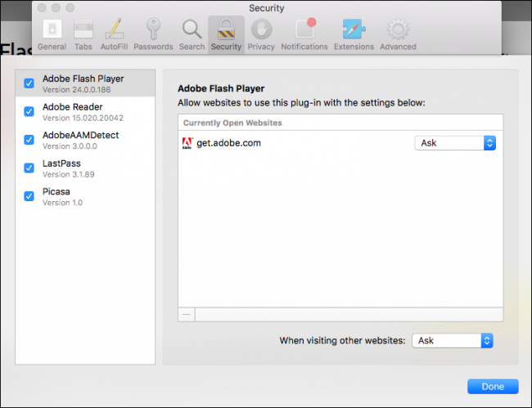Click the Version 1.0 text

pyautogui.click(x=62, y=203)
